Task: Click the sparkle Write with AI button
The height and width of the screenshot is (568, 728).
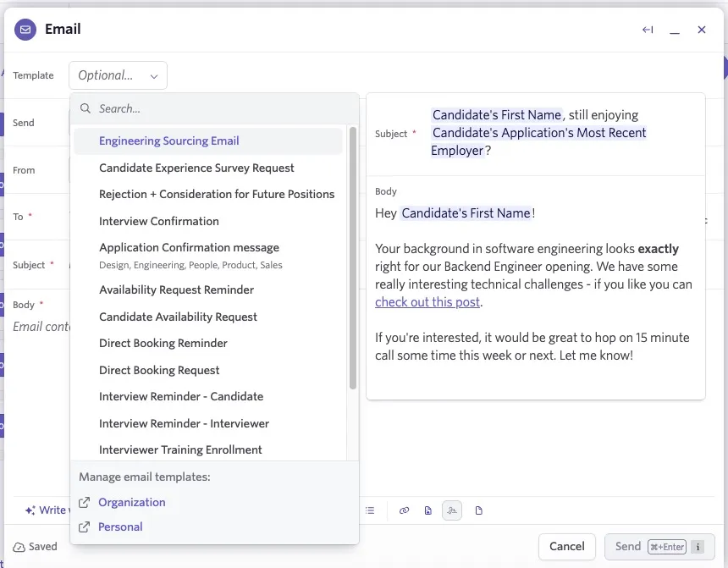Action: [x=46, y=510]
